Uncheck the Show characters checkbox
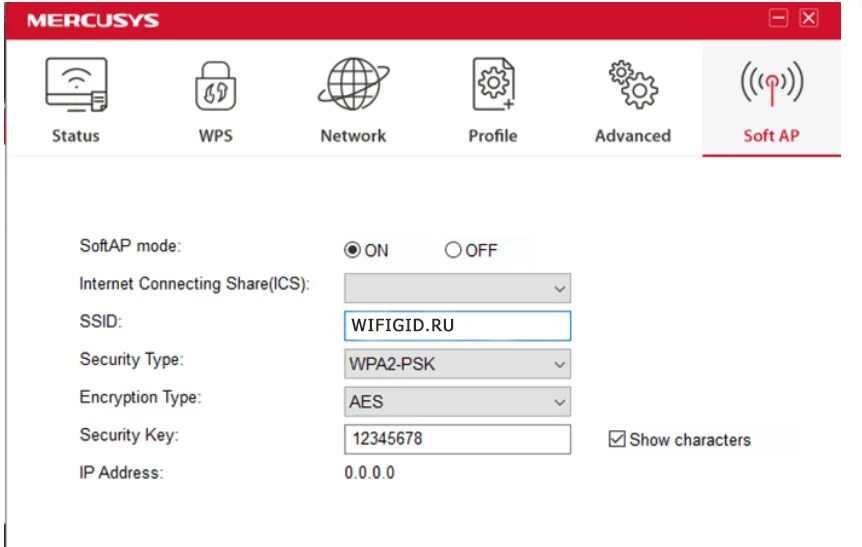The image size is (862, 547). click(x=617, y=439)
